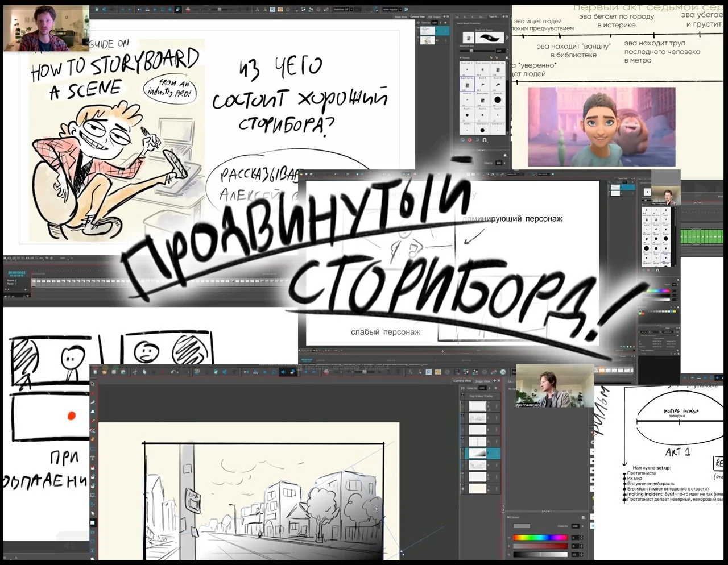Click the '+' button next to the view tabs
This screenshot has height=565, width=728.
444,17
